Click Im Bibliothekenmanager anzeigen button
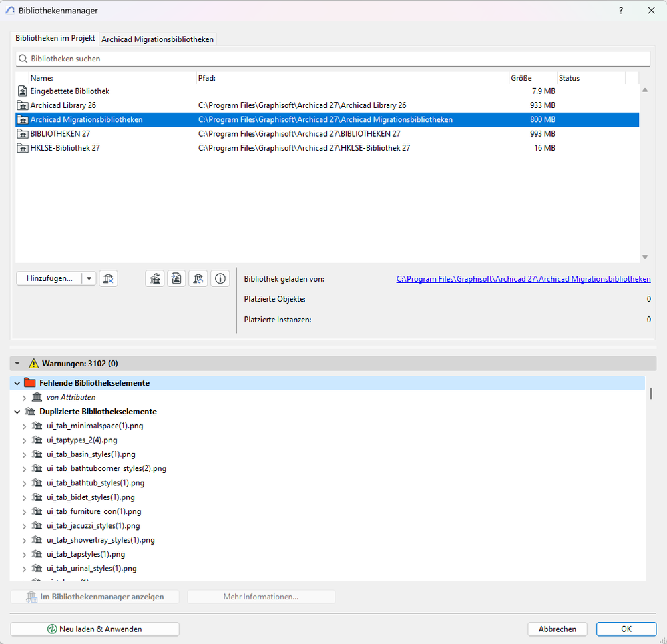The height and width of the screenshot is (644, 667). pyautogui.click(x=95, y=597)
